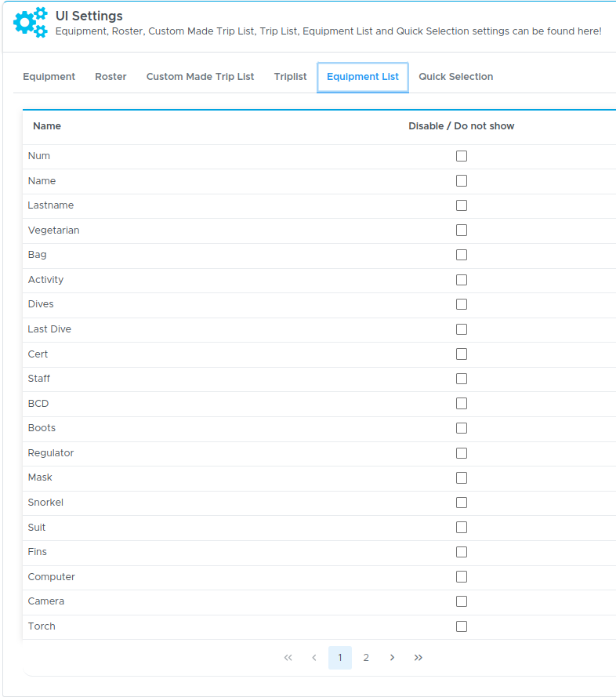Screen dimensions: 616x697
Task: Check the BCD disable checkbox
Action: (462, 403)
